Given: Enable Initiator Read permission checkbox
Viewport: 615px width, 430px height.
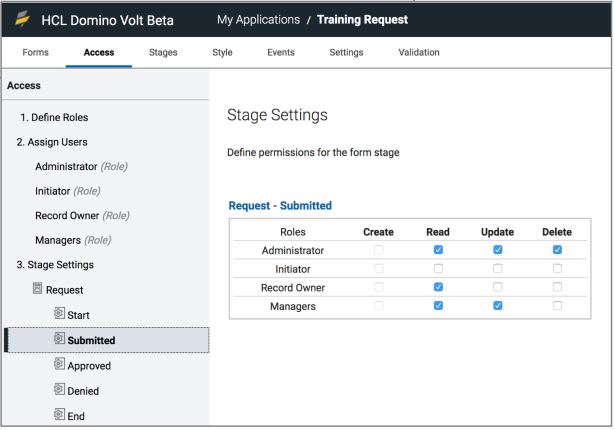Looking at the screenshot, I should 438,268.
